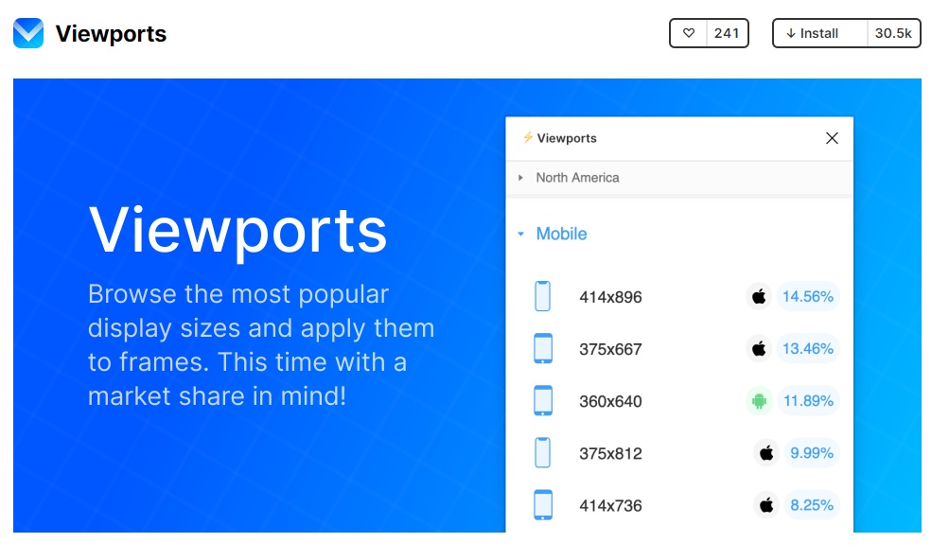Select the 375x667 viewport size
The image size is (949, 560).
tap(610, 349)
